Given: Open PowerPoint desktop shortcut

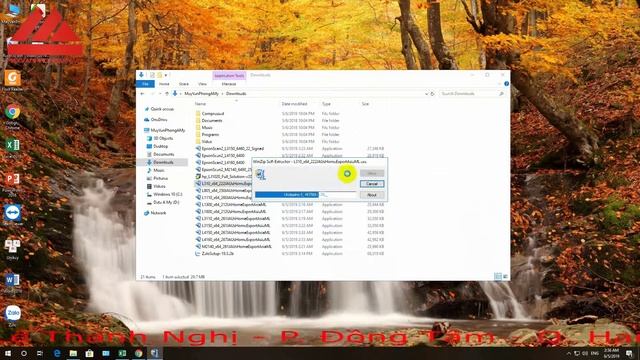Looking at the screenshot, I should [x=12, y=182].
